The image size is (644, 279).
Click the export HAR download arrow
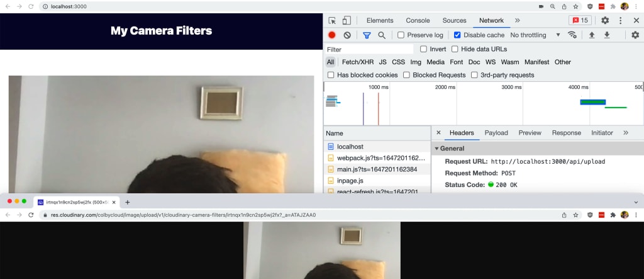(x=607, y=35)
